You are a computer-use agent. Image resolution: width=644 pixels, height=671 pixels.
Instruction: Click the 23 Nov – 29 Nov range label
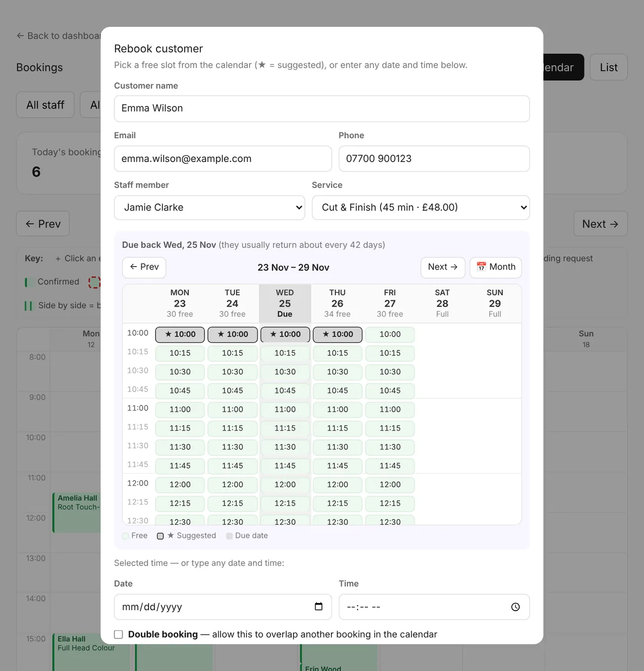(x=293, y=268)
